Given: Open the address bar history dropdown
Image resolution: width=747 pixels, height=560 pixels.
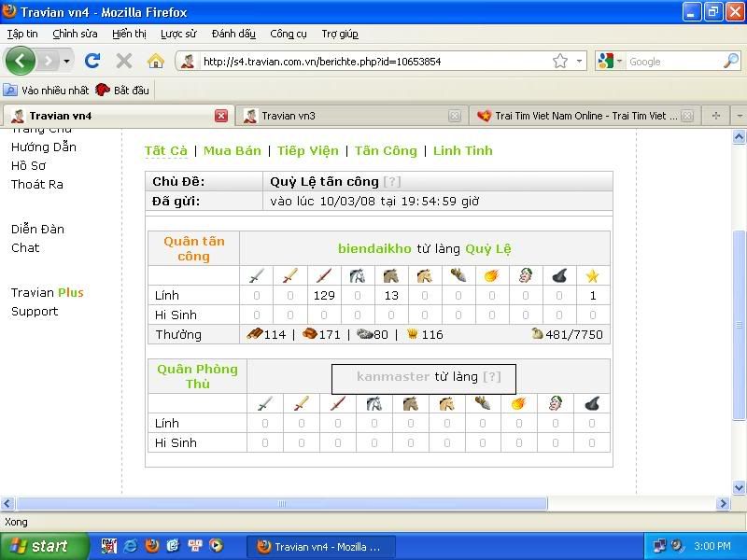Looking at the screenshot, I should click(x=579, y=61).
